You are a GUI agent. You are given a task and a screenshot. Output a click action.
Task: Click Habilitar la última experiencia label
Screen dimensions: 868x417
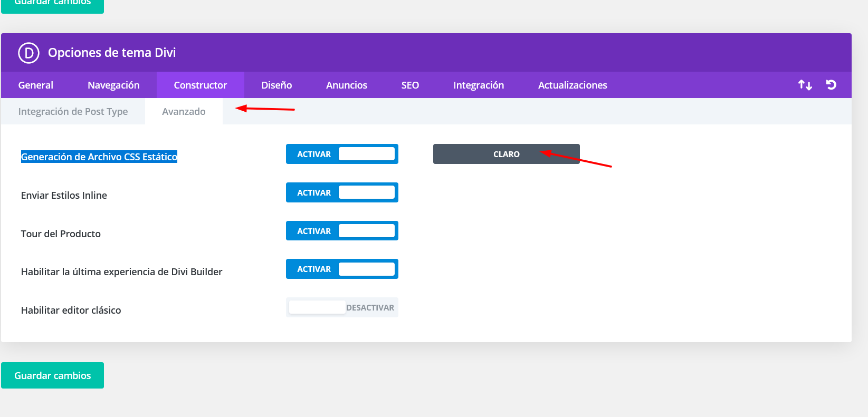point(122,271)
